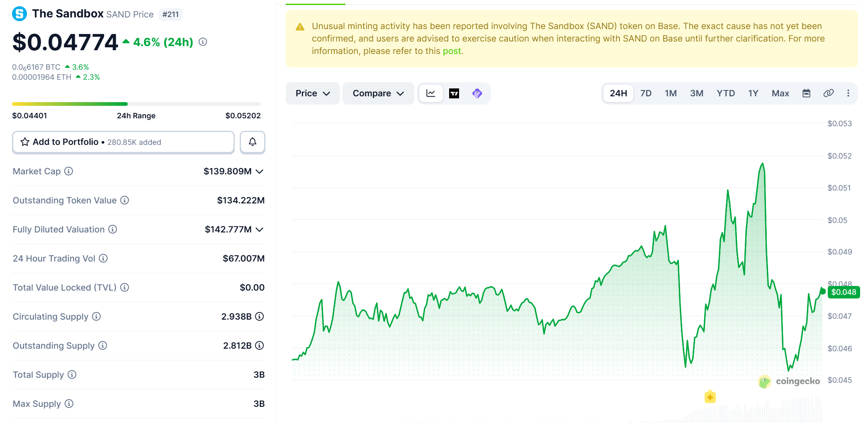
Task: Switch to TradingView chart icon
Action: pos(454,93)
